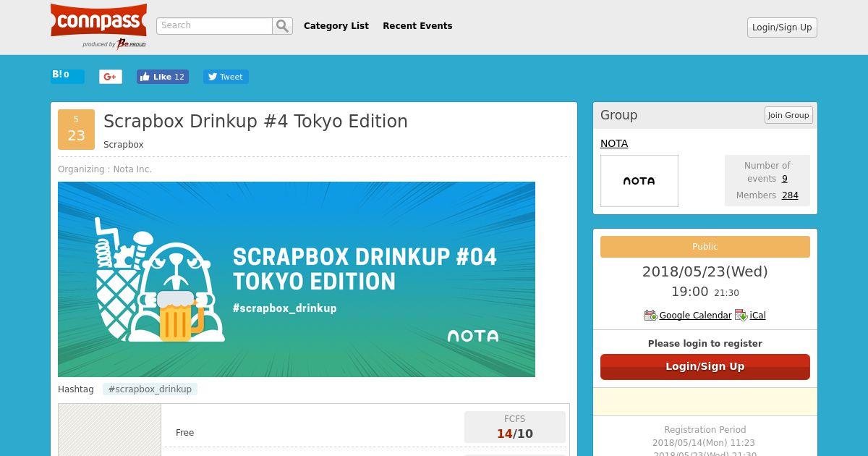
Task: Click the search magnifier icon
Action: point(283,26)
